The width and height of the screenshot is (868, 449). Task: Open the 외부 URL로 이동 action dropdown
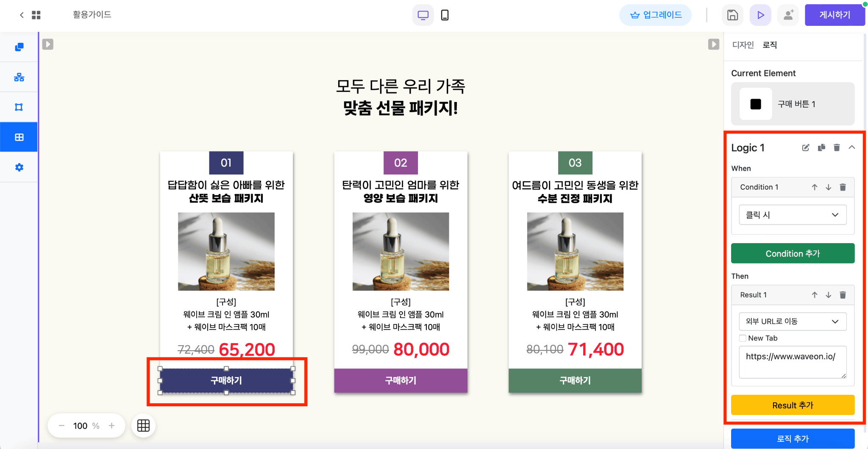click(792, 322)
